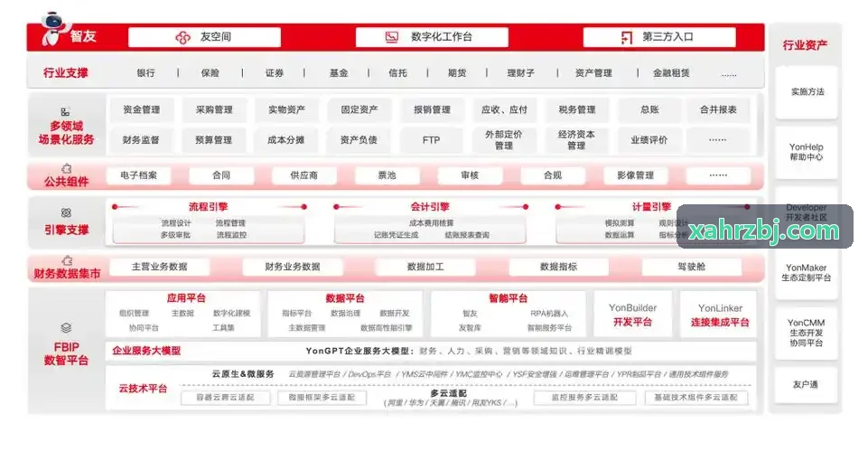Click the 主营业务数据 box
Screen dimensions: 868x452
(x=160, y=267)
